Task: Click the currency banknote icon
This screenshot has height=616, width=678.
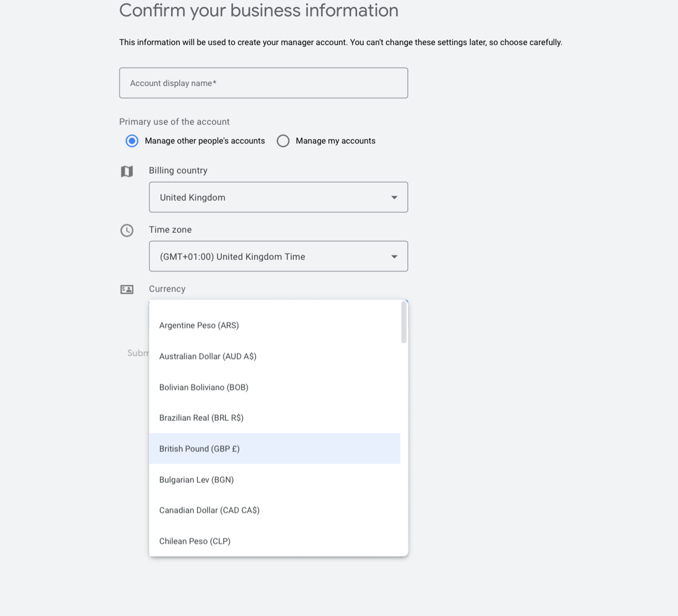Action: click(127, 290)
